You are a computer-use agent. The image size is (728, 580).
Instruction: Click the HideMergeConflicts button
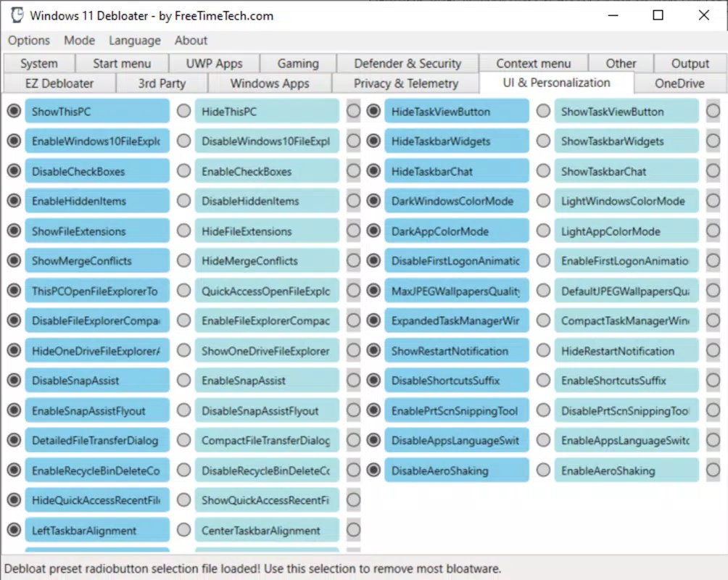[x=267, y=261]
